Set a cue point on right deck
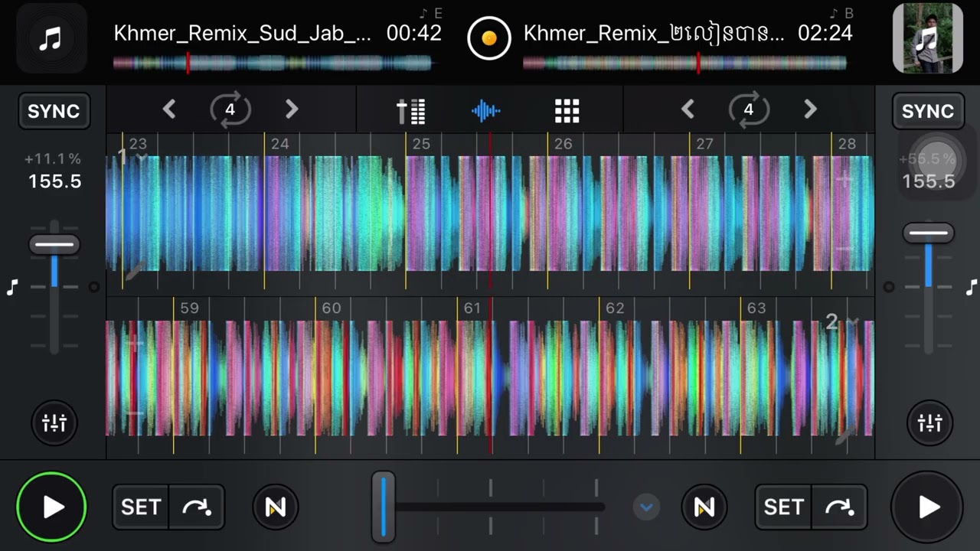Image resolution: width=980 pixels, height=551 pixels. [783, 507]
